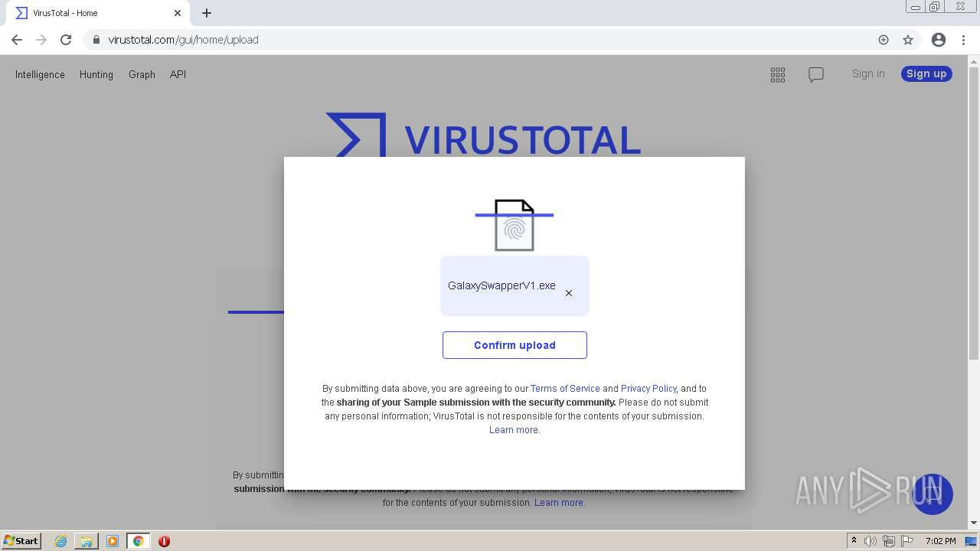Launch Internet Explorer from taskbar

pos(61,541)
